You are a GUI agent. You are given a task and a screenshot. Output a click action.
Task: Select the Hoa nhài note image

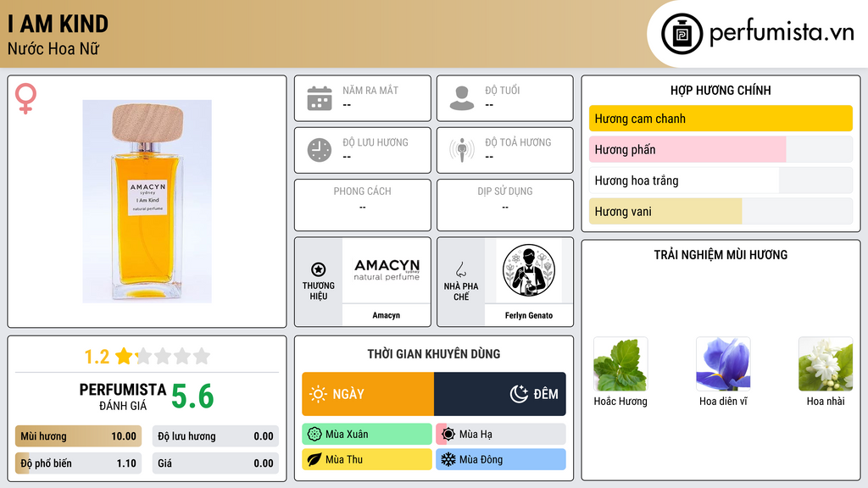[x=826, y=364]
